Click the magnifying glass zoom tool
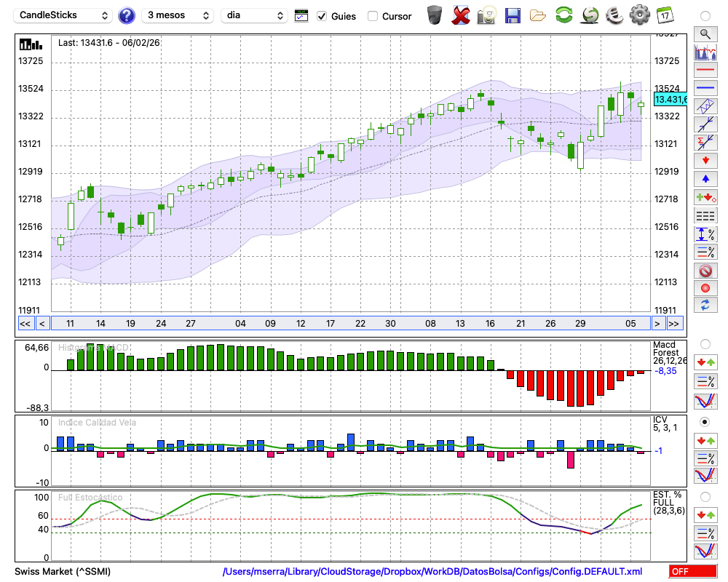Image resolution: width=728 pixels, height=582 pixels. point(705,33)
